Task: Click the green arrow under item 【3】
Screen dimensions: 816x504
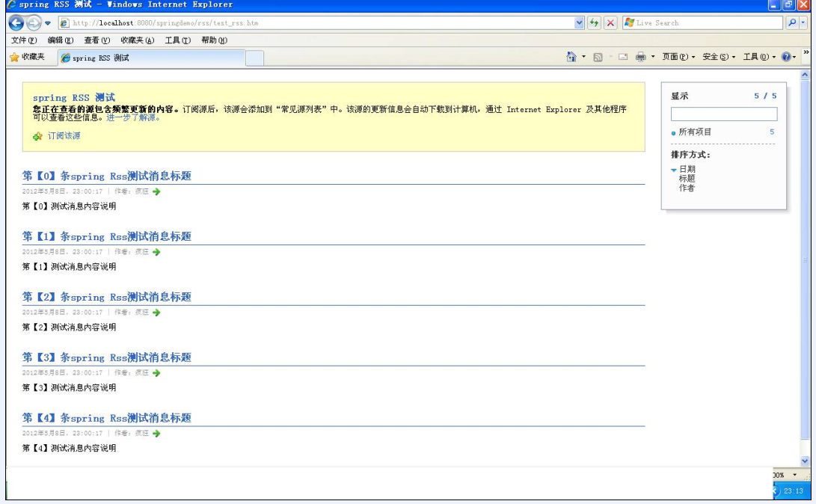Action: [156, 373]
